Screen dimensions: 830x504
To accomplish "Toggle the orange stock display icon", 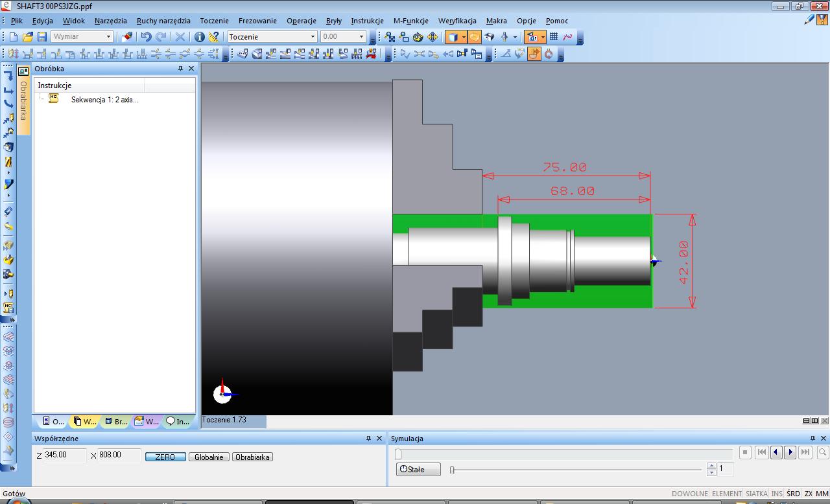I will click(x=475, y=37).
